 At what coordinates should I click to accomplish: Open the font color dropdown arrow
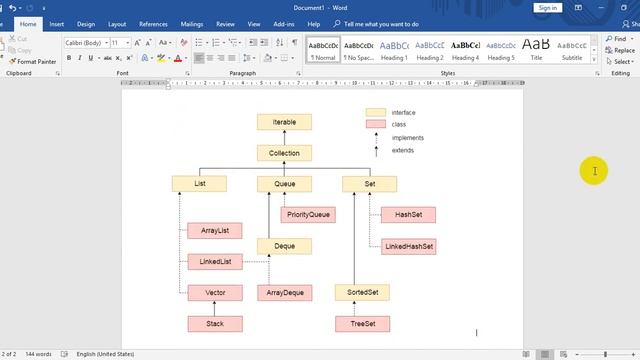coord(186,58)
